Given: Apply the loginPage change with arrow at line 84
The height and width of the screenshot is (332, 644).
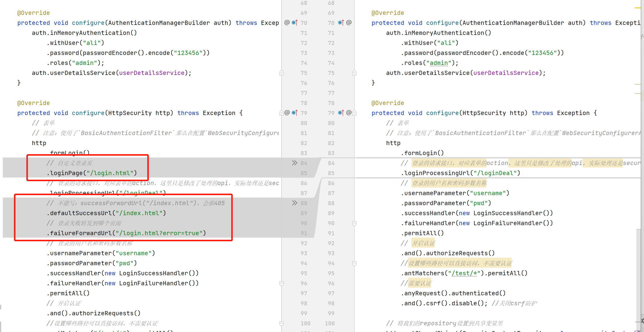Looking at the screenshot, I should pyautogui.click(x=295, y=163).
